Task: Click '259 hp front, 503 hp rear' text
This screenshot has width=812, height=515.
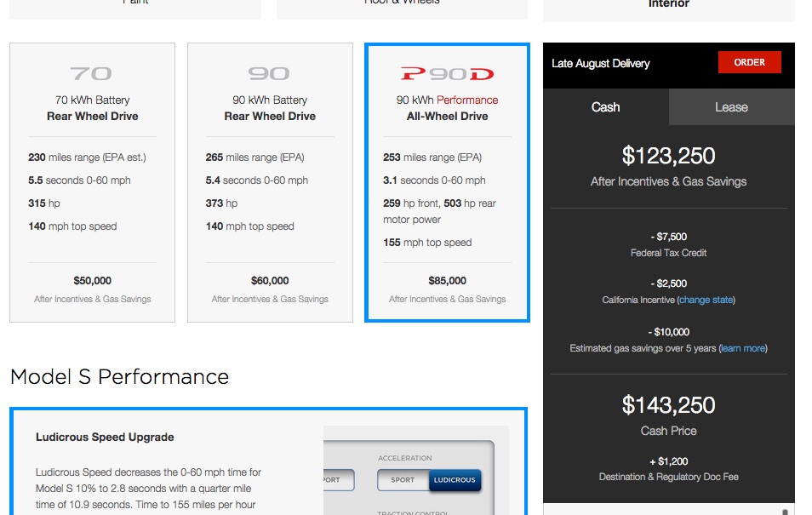Action: 440,203
